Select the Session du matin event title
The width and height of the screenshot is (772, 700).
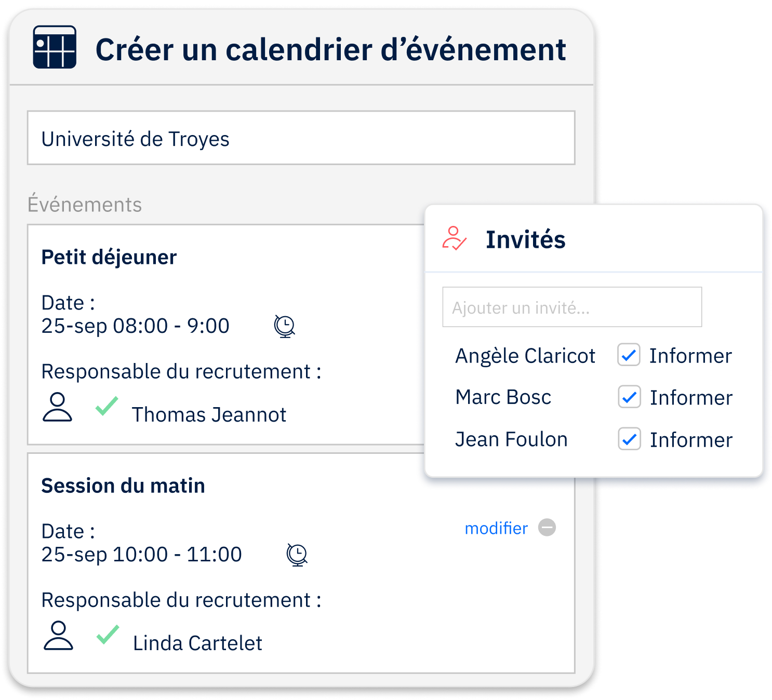pyautogui.click(x=123, y=486)
